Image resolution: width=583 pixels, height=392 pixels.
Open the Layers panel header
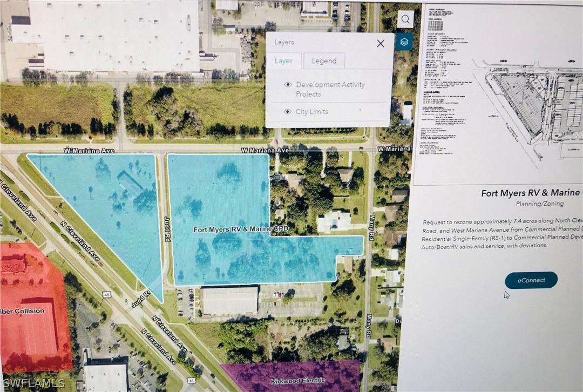(x=284, y=42)
